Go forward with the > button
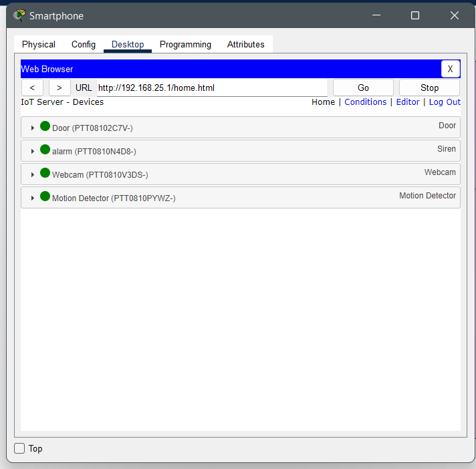Image resolution: width=476 pixels, height=469 pixels. pos(59,88)
